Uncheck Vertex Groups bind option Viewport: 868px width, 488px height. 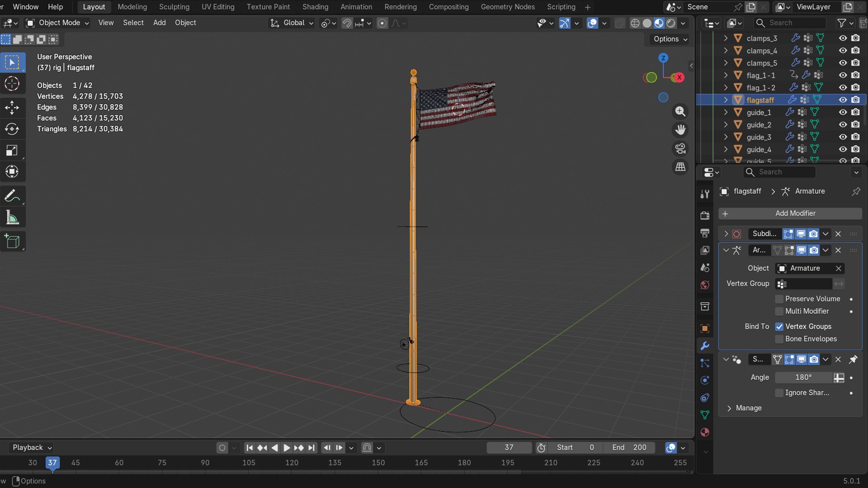[779, 327]
